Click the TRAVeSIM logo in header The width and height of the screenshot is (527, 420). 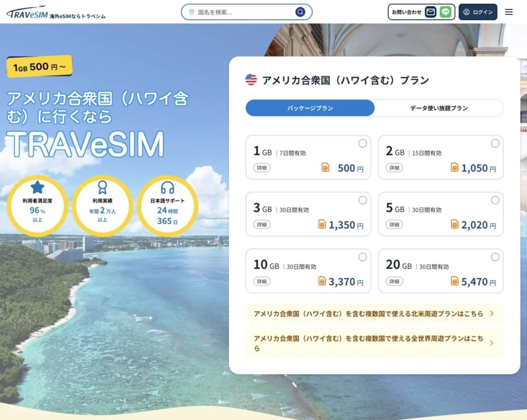[27, 13]
